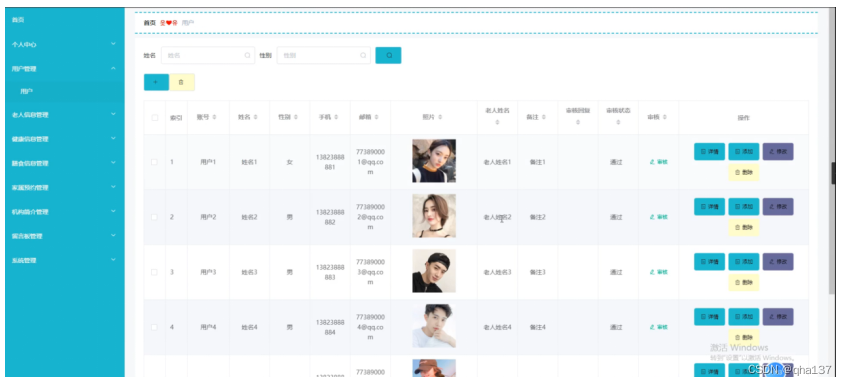The height and width of the screenshot is (385, 847).
Task: Click 删除 delete button for 用户1
Action: [x=744, y=173]
